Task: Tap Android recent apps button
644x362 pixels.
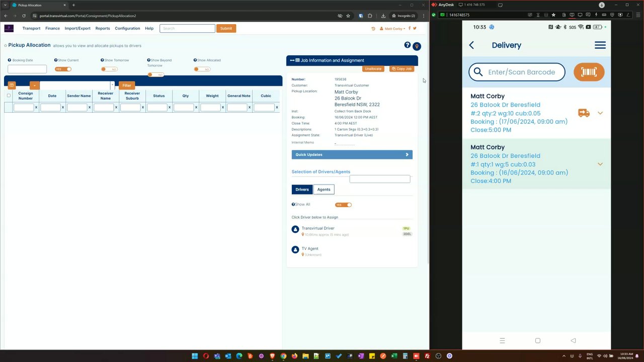Action: (x=502, y=340)
